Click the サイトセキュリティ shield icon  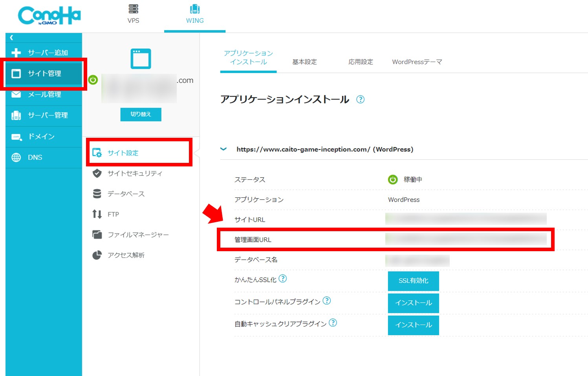[x=97, y=173]
